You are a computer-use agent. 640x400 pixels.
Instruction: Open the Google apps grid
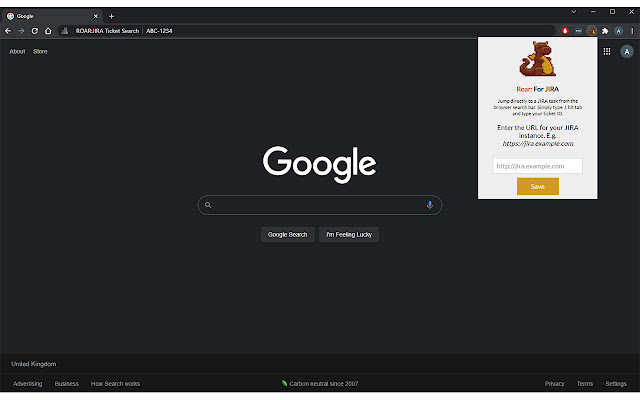[x=607, y=51]
